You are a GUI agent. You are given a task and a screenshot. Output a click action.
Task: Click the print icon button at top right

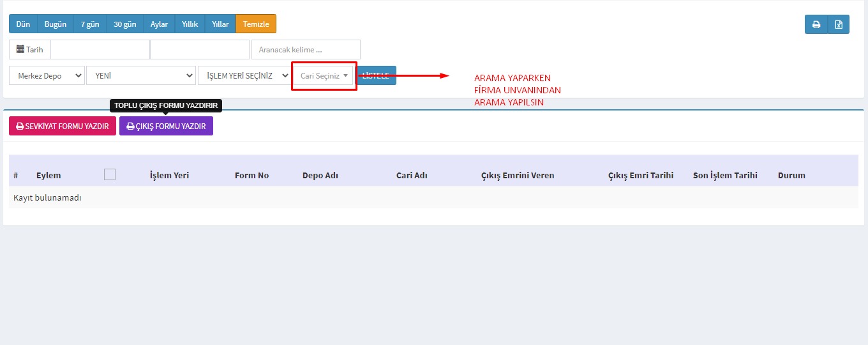pos(816,25)
